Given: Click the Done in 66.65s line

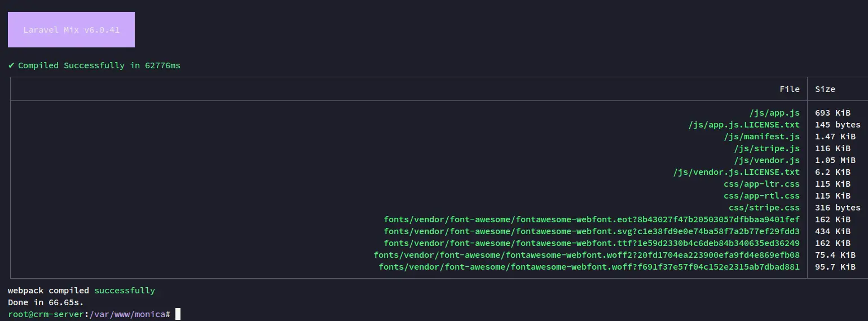Looking at the screenshot, I should [x=46, y=302].
